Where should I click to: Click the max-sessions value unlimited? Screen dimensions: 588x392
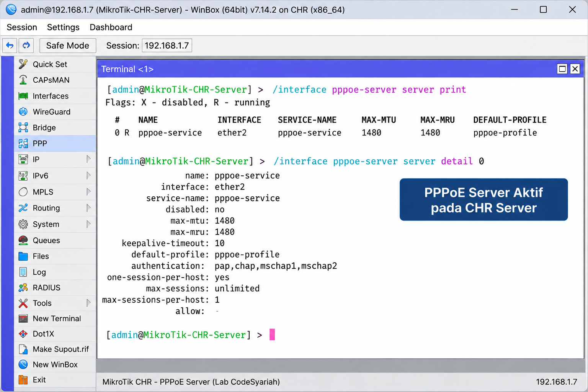237,288
